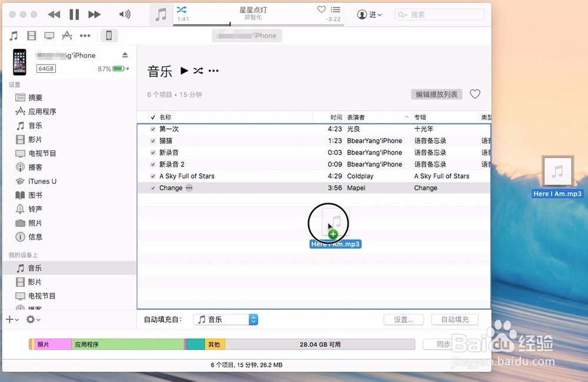Switch to the Movies library icon
Screen dimensions: 588x382
pos(32,36)
